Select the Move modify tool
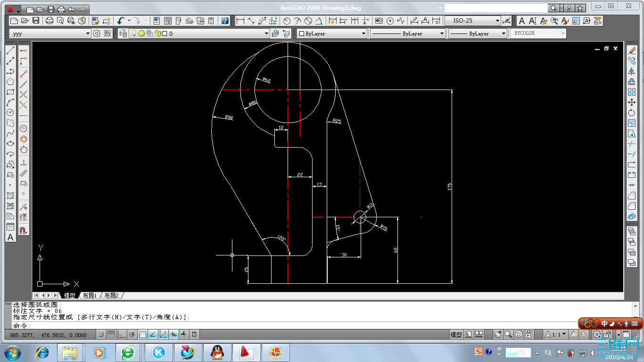 [x=632, y=102]
